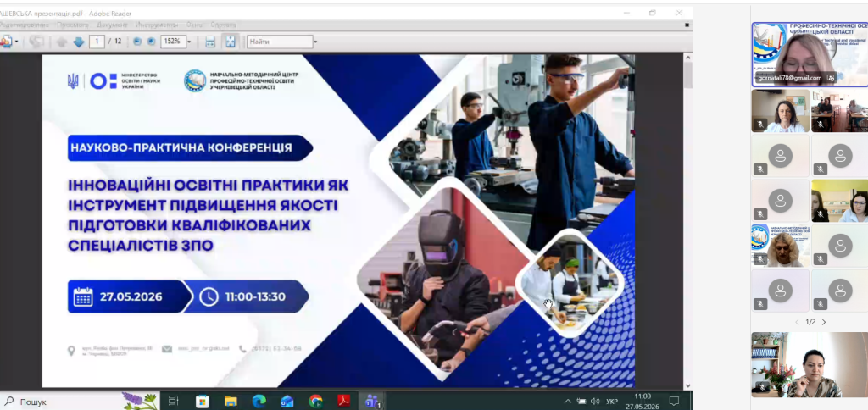This screenshot has height=410, width=868.
Task: Expand the Найти search options arrow
Action: coord(316,42)
